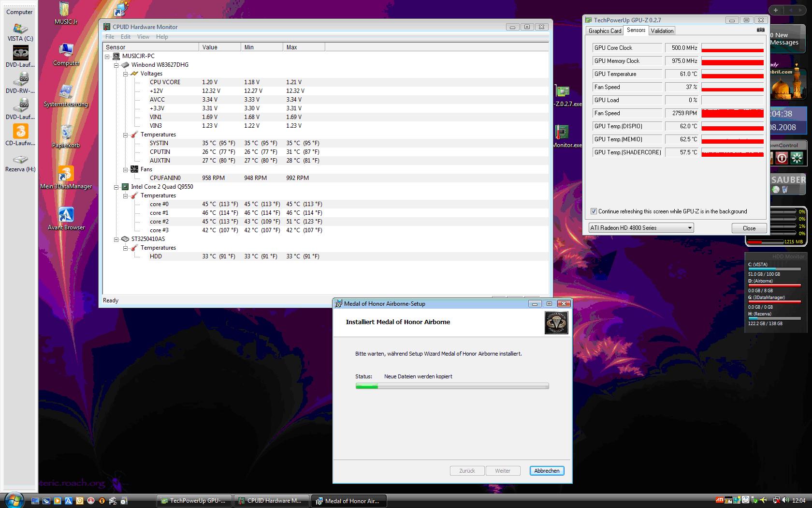Open the Help menu in Hardware Monitor
Screen dimensions: 812x508
162,37
